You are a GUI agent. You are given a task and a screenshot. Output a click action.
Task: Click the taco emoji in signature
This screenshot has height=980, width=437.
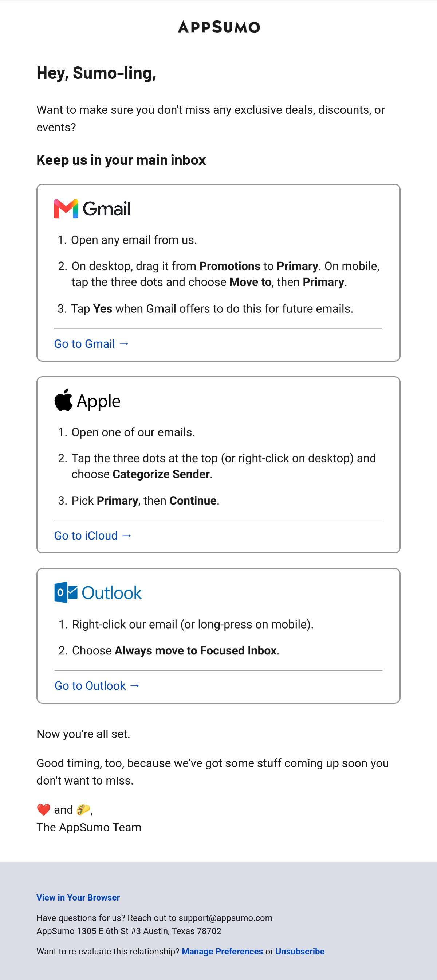point(83,810)
